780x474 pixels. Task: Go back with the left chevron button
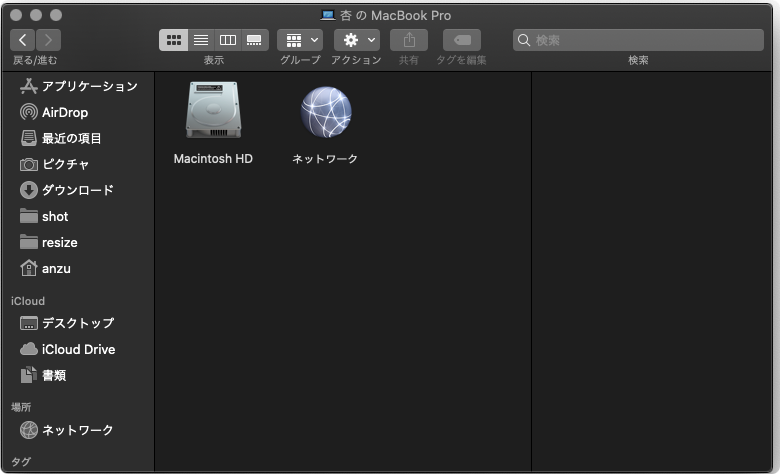click(22, 40)
